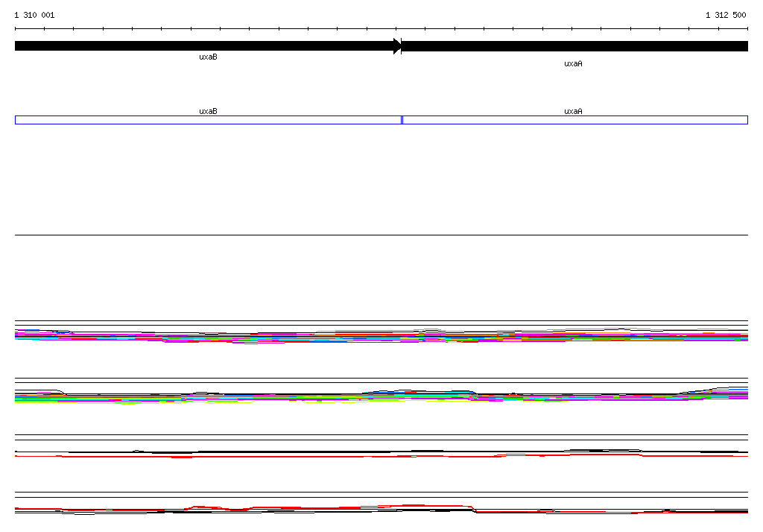
Task: Click the uxaB label under black arrow
Action: 209,57
